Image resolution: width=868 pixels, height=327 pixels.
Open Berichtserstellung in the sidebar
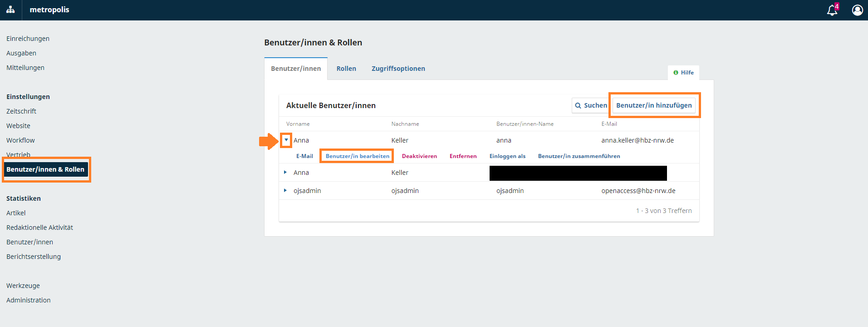[34, 257]
